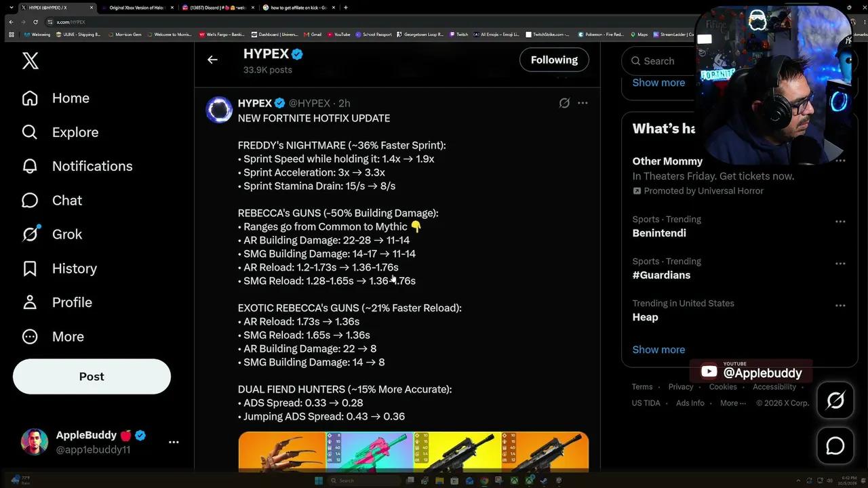
Task: Click HYPEX's profile avatar on the post
Action: 219,109
